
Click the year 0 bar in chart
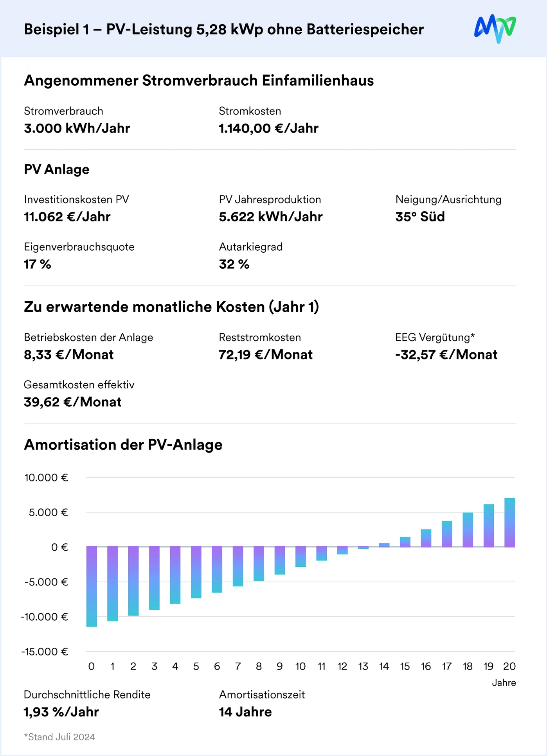pos(92,586)
